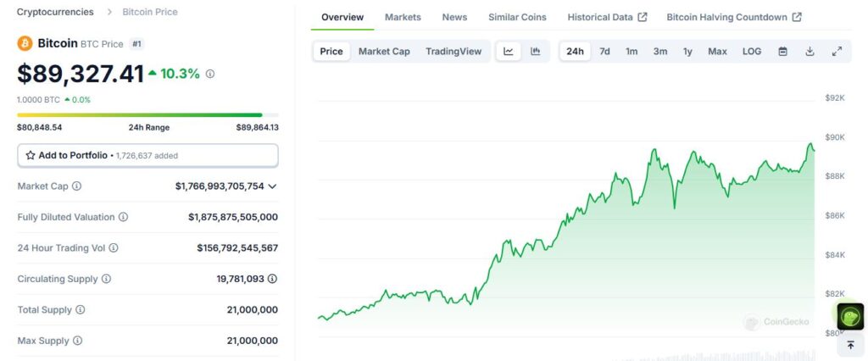Click the 24h low value $80,848.54
The image size is (868, 361).
(x=39, y=127)
